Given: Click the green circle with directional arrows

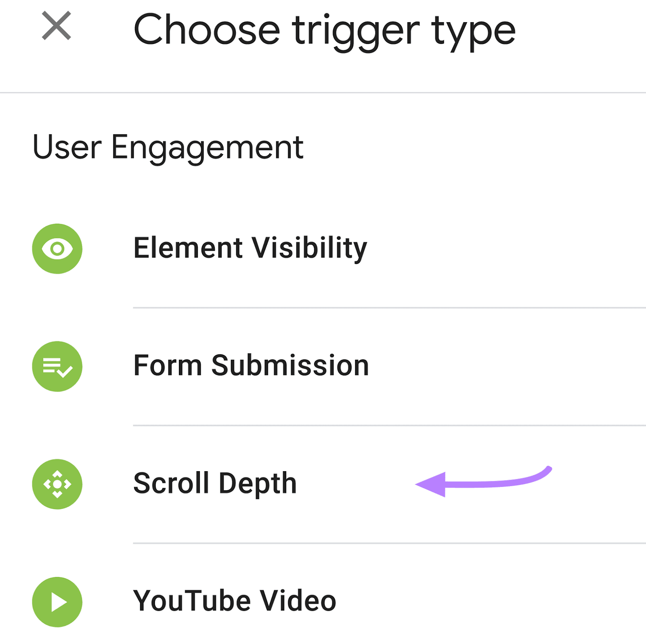Looking at the screenshot, I should pos(57,483).
